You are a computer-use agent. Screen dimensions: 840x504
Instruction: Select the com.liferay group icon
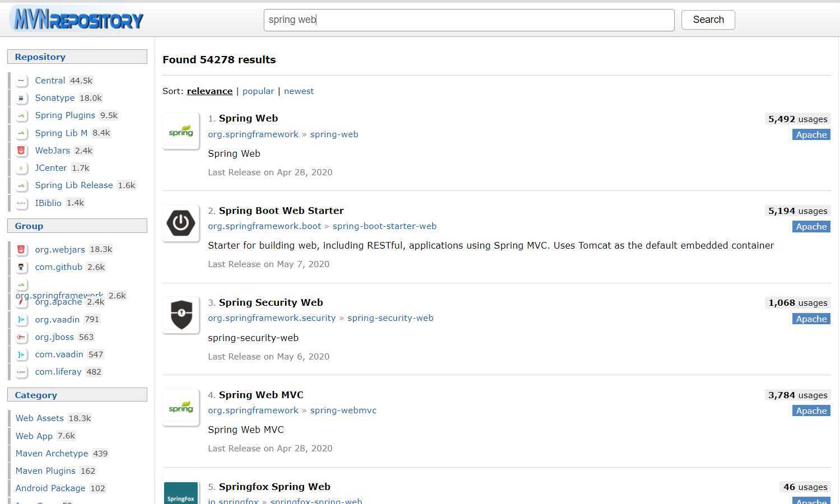[21, 372]
